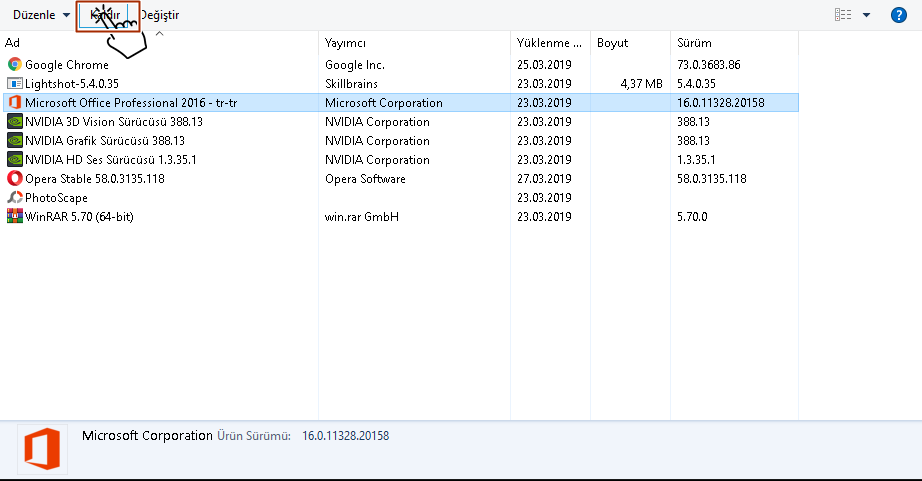Image resolution: width=922 pixels, height=481 pixels.
Task: Click the Lightshot-5.4.0.35 icon
Action: [15, 83]
